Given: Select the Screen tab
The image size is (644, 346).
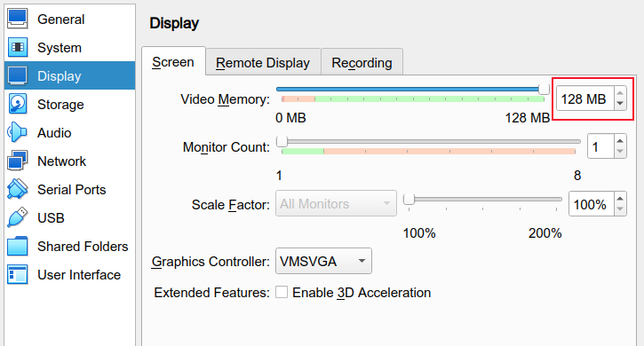Looking at the screenshot, I should click(173, 61).
